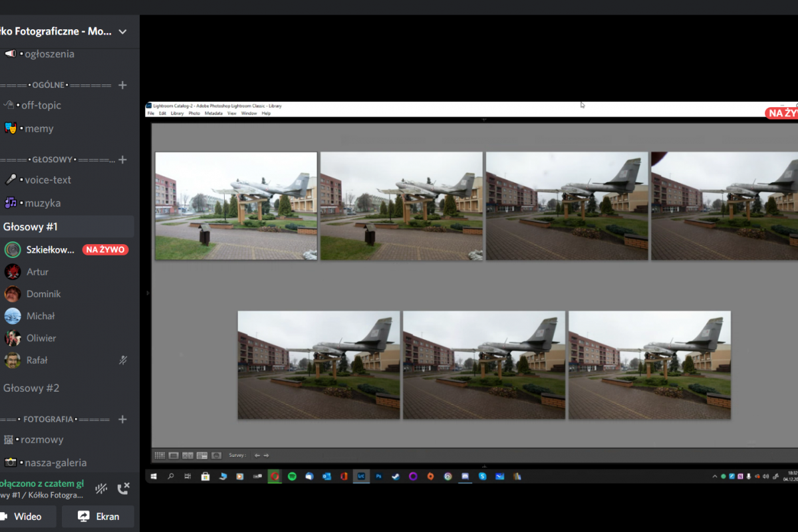
Task: Open the server dropdown next to Kółko Fotograficzne
Action: (x=122, y=31)
